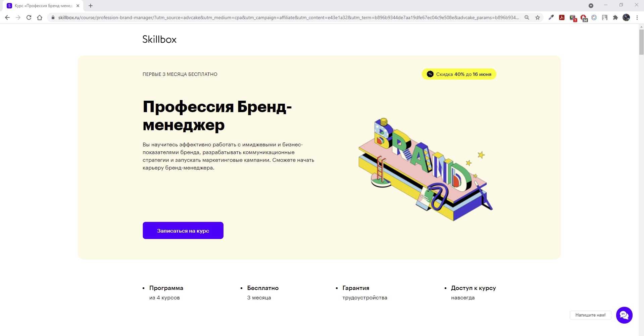This screenshot has width=644, height=336.
Task: Open the Chrome profile avatar
Action: coord(626,17)
